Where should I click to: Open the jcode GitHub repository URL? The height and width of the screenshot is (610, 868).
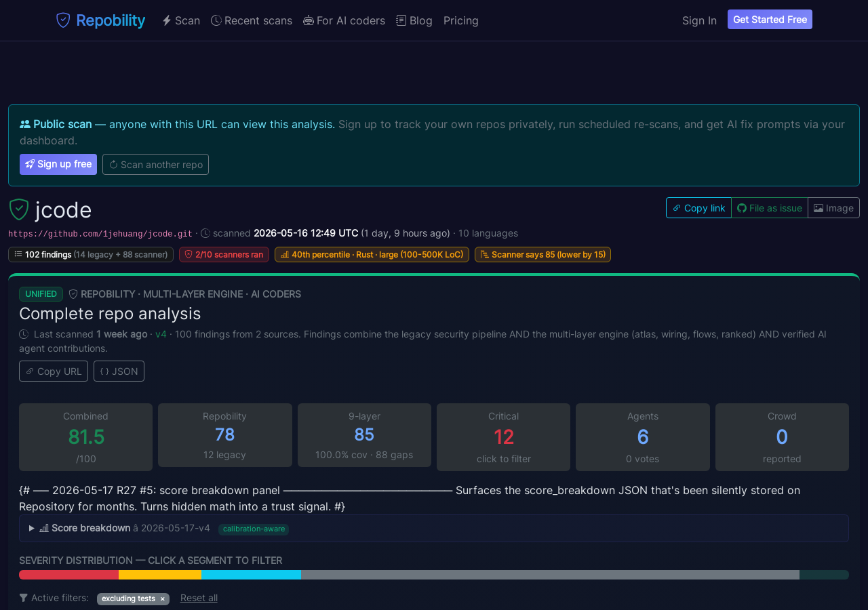[x=100, y=233]
